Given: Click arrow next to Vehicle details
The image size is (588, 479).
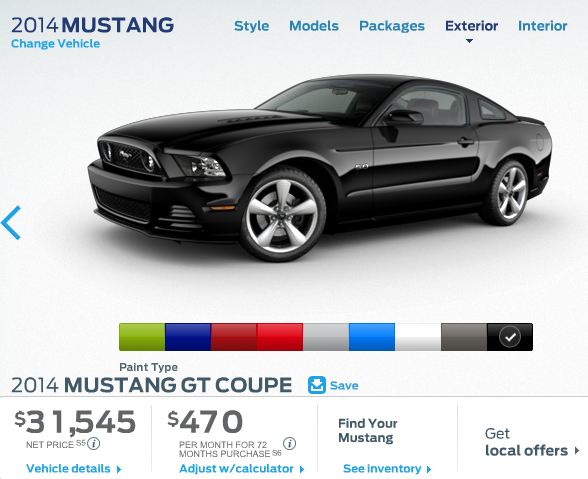Looking at the screenshot, I should coord(119,469).
